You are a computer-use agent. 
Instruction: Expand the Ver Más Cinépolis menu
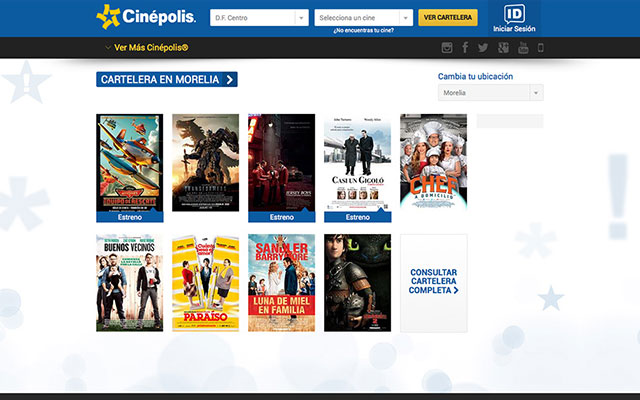click(147, 48)
